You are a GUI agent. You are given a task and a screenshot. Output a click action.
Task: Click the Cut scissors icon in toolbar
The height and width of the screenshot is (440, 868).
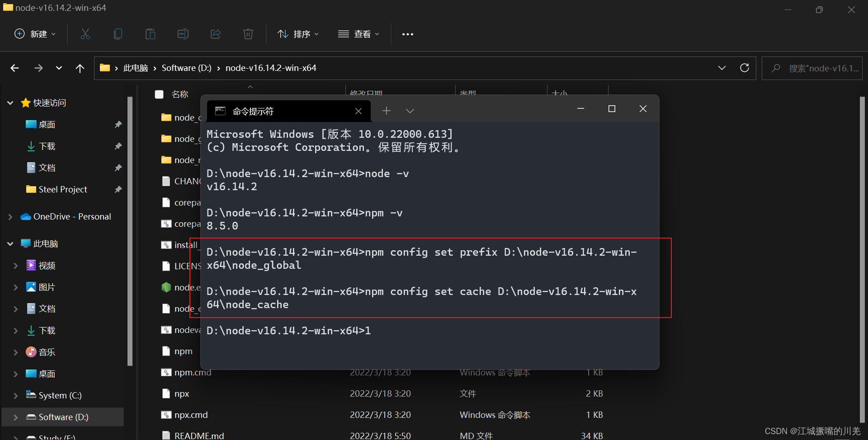tap(85, 34)
